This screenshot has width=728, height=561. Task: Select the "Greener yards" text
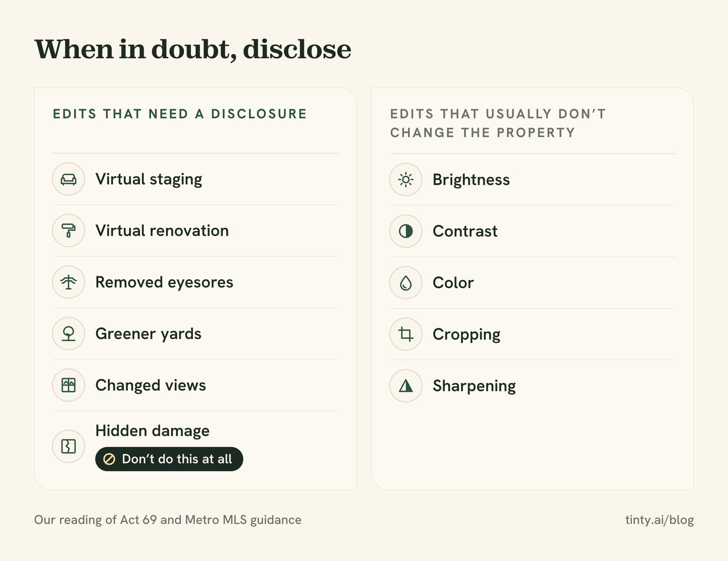pyautogui.click(x=148, y=334)
